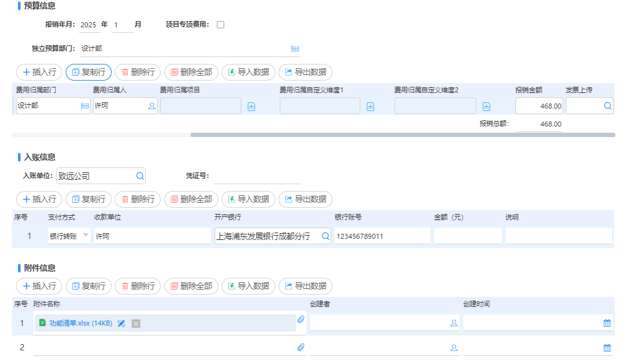Click the 收款单位 field containing 许珂
The width and height of the screenshot is (637, 364).
click(153, 236)
